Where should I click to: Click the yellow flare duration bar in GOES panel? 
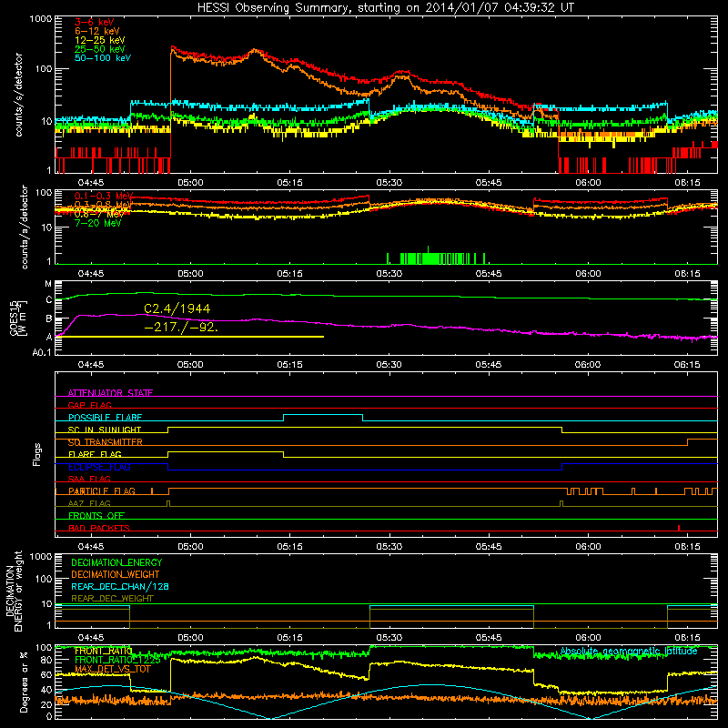189,337
